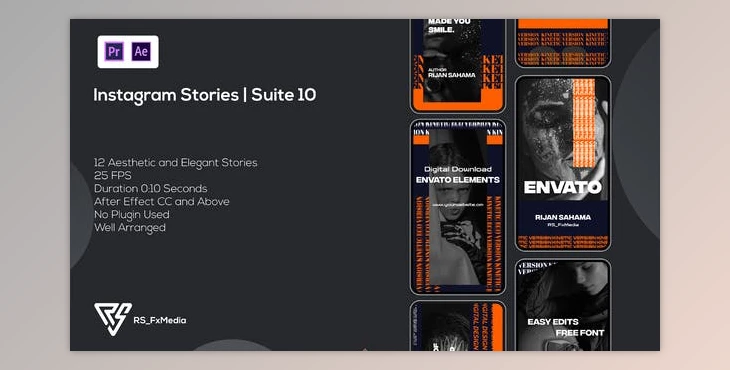The width and height of the screenshot is (730, 370).
Task: Open the 'Digital Download Envato Elements' story
Action: (458, 207)
